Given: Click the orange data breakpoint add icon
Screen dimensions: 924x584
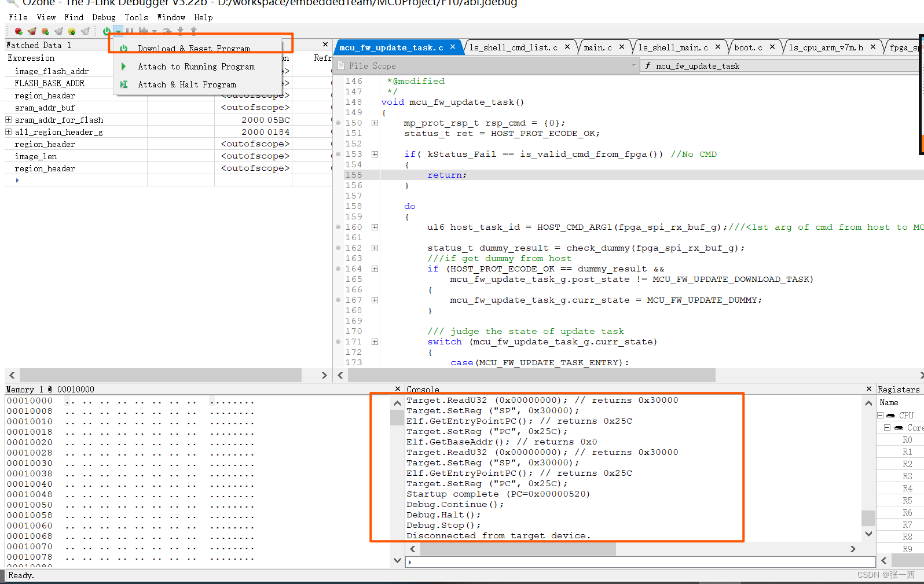Looking at the screenshot, I should coord(45,31).
